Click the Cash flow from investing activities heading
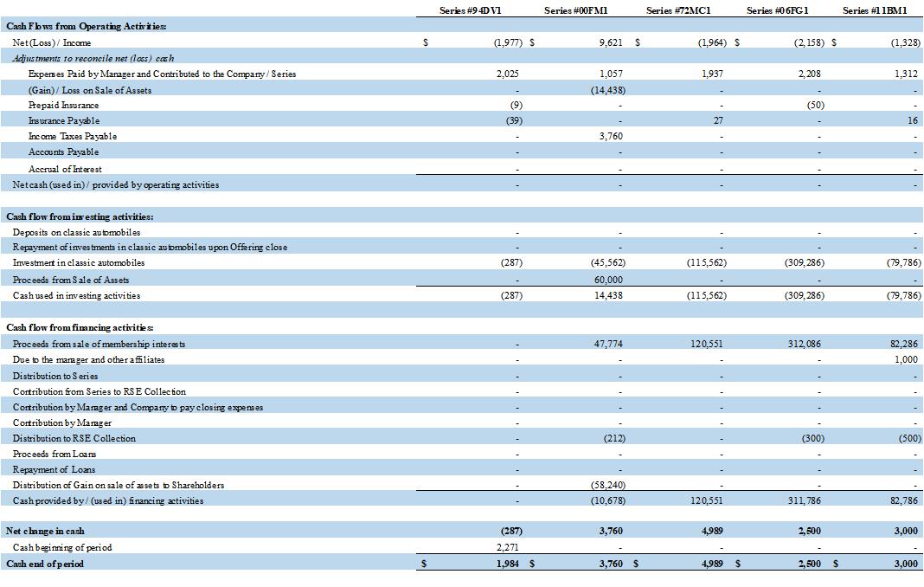Image resolution: width=924 pixels, height=587 pixels. tap(80, 216)
